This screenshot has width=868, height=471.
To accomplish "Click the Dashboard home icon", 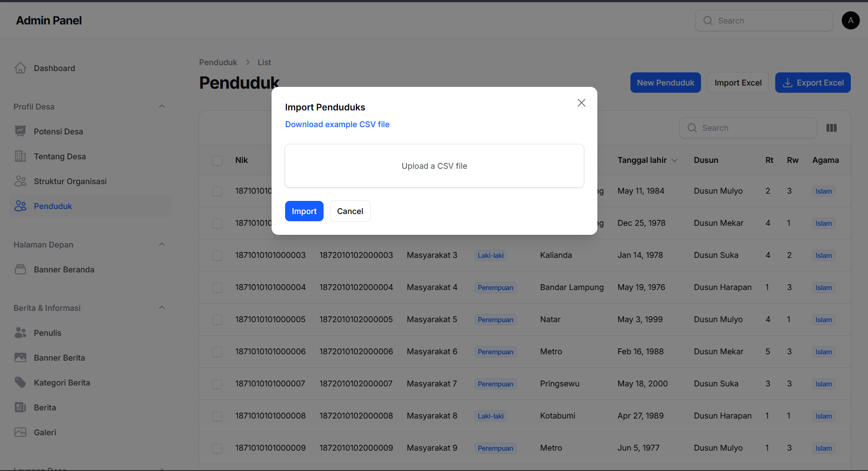I will click(20, 68).
